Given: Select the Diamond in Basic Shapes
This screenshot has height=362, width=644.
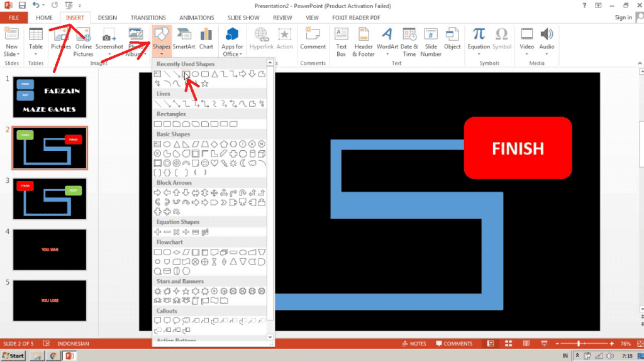Looking at the screenshot, I should 214,144.
